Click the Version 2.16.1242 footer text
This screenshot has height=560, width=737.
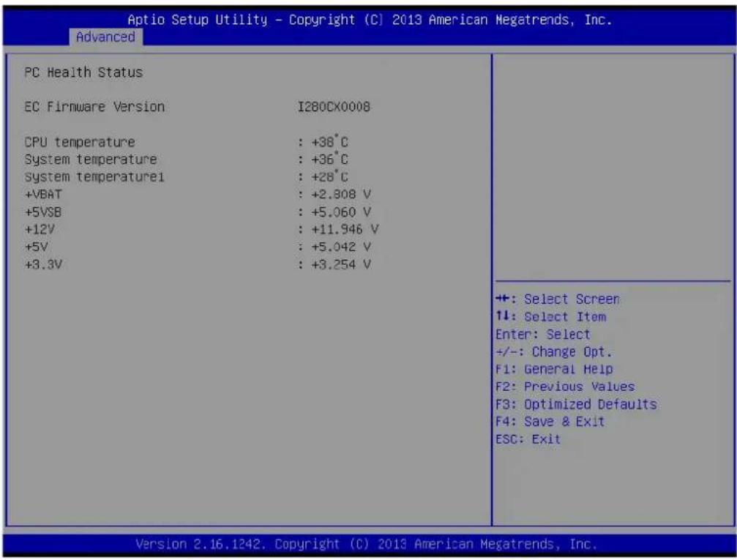click(366, 544)
